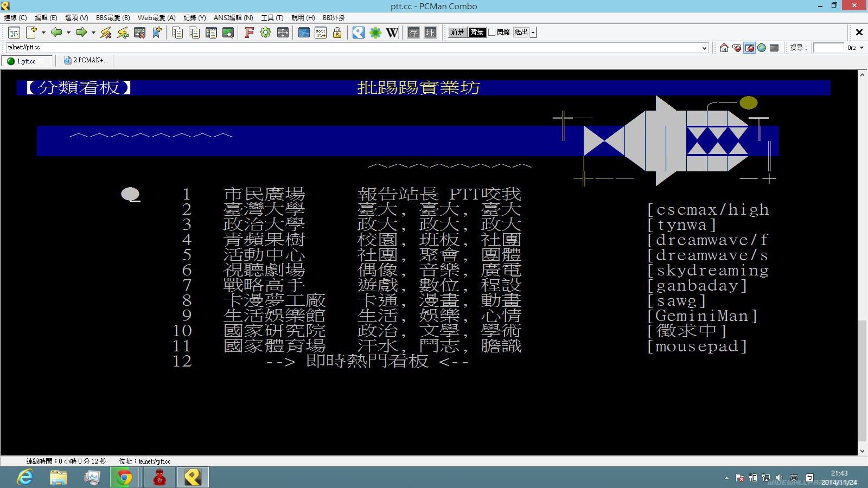Open the Web最愛 (A) menu
Screen dimensions: 868x488
[156, 18]
